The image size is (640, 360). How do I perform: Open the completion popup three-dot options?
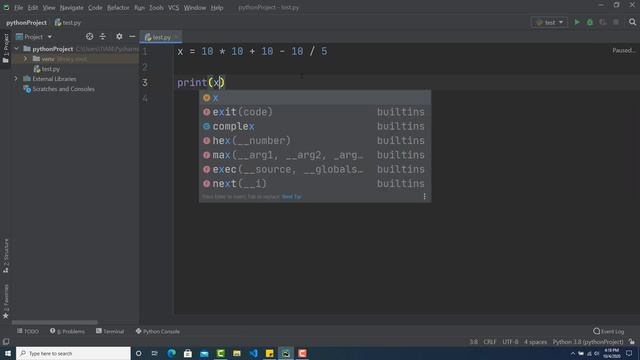tap(424, 196)
